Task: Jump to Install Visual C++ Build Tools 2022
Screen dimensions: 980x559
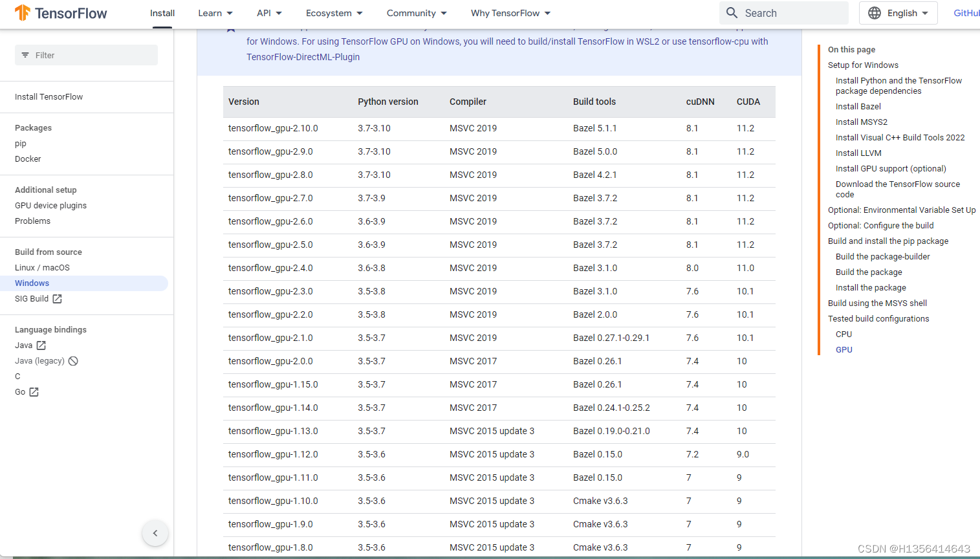Action: coord(900,138)
